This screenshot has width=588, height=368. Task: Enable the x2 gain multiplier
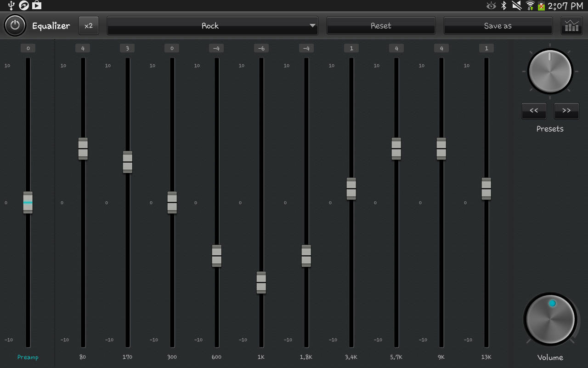click(88, 25)
